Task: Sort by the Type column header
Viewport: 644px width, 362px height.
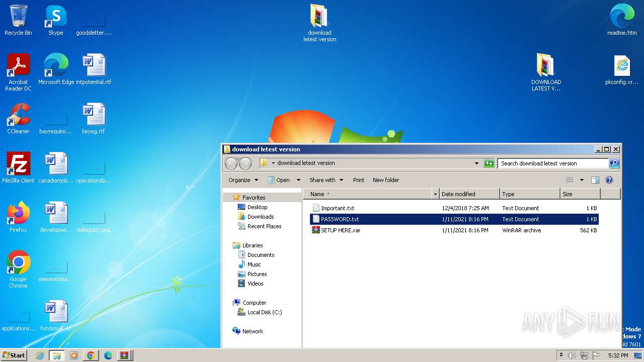Action: click(x=530, y=194)
